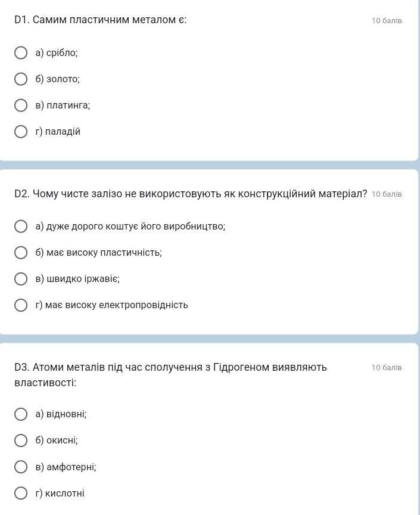Choose the 'б) золото' option
Viewport: 420px width, 515px height.
(21, 79)
